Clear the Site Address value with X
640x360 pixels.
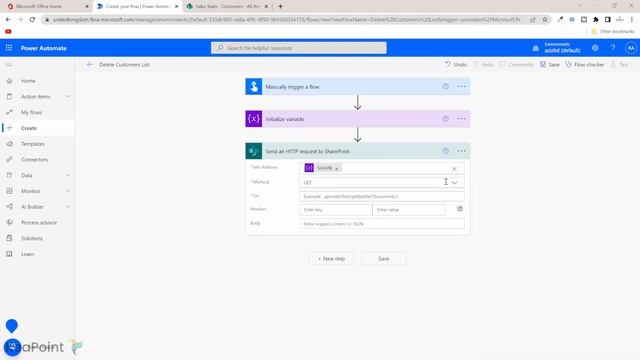(454, 169)
